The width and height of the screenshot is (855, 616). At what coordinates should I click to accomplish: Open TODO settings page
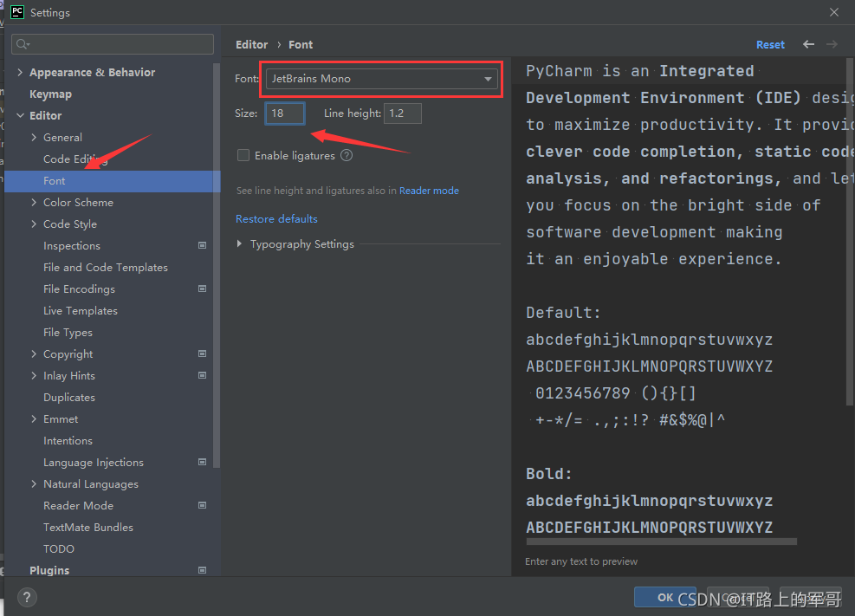click(x=58, y=549)
